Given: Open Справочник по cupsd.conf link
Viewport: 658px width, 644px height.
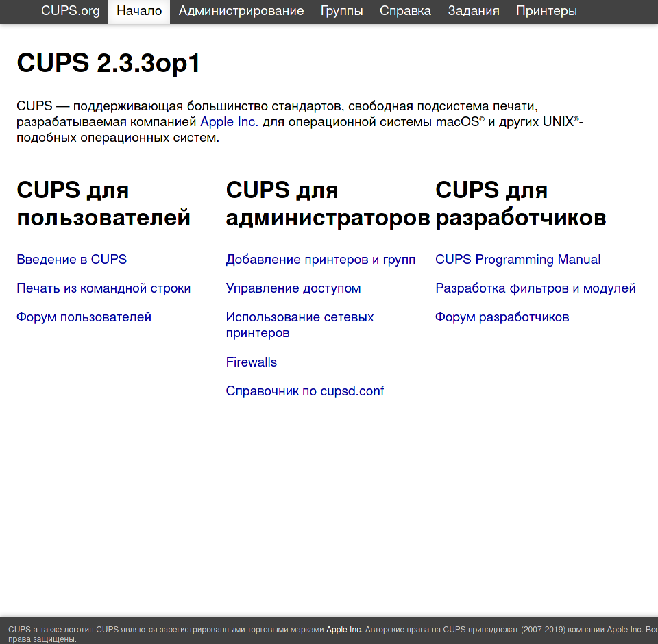Looking at the screenshot, I should [x=304, y=391].
